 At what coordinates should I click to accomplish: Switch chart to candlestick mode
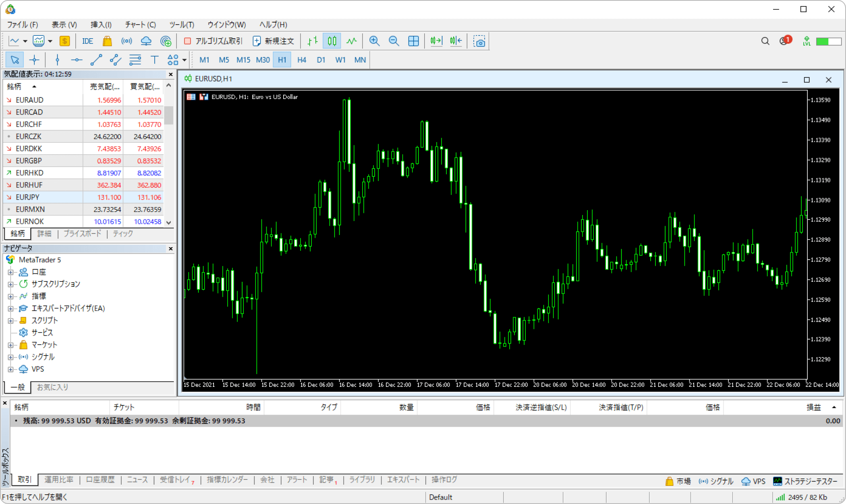point(332,41)
